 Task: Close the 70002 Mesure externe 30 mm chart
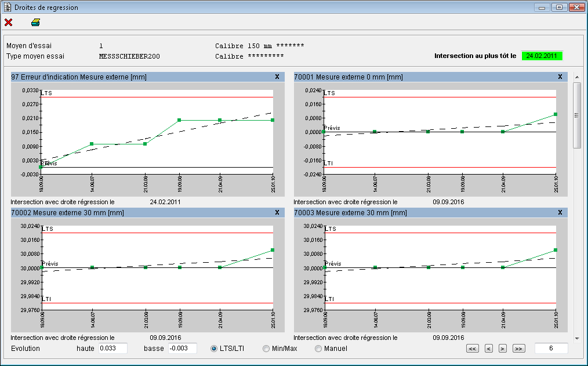tap(277, 212)
